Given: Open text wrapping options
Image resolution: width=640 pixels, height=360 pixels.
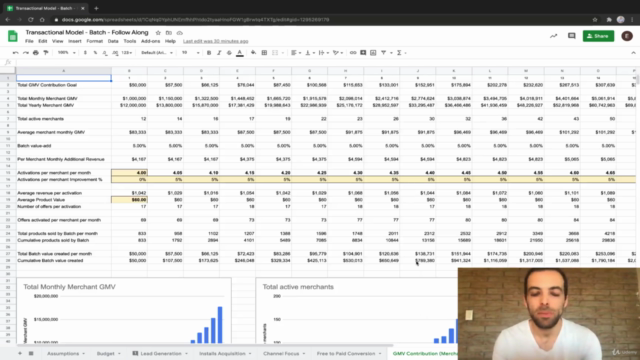Looking at the screenshot, I should point(323,53).
